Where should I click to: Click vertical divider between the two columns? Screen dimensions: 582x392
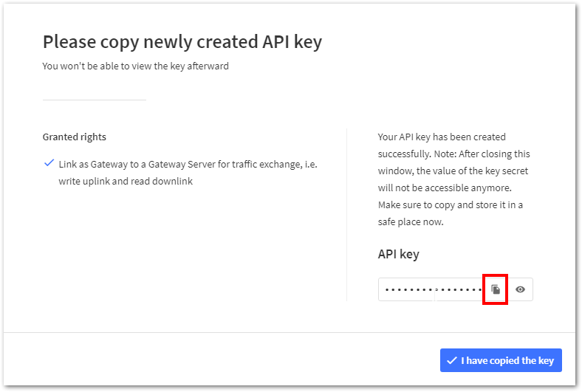[x=346, y=214]
